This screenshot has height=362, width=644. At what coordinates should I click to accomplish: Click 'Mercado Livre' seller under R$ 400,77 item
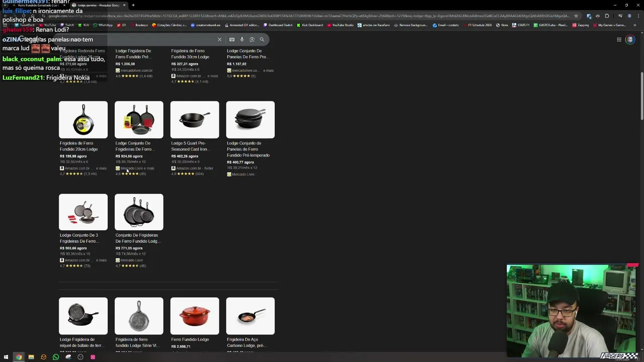(243, 174)
